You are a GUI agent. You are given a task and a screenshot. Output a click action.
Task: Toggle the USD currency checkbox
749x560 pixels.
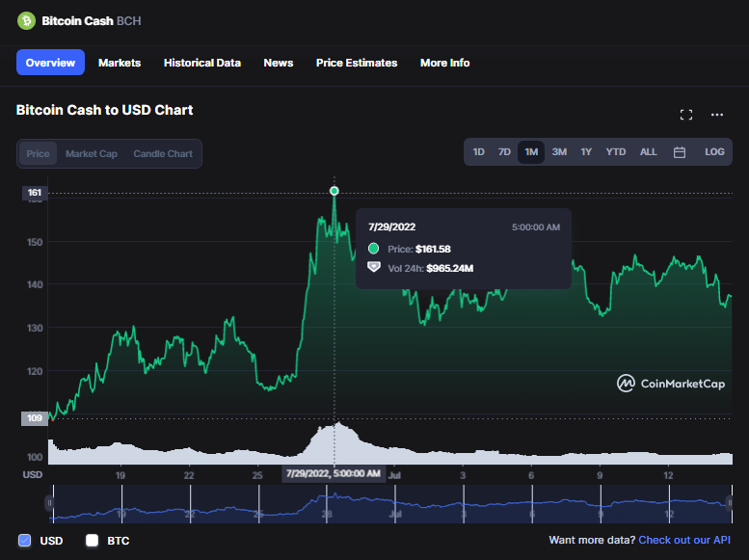click(24, 541)
